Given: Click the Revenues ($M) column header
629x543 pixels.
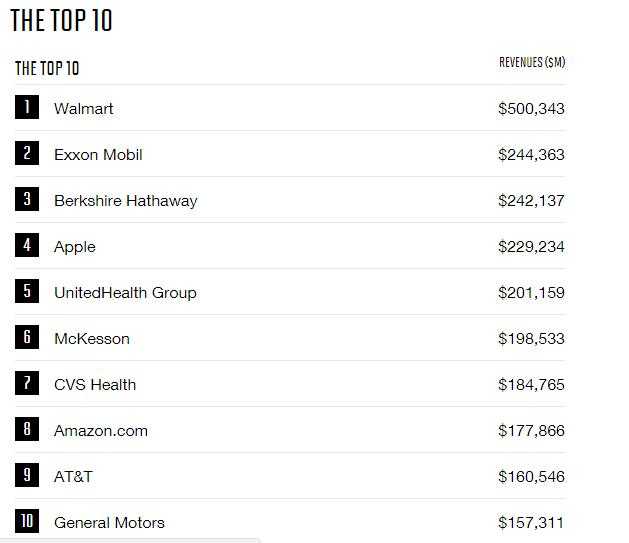Looking at the screenshot, I should tap(532, 62).
